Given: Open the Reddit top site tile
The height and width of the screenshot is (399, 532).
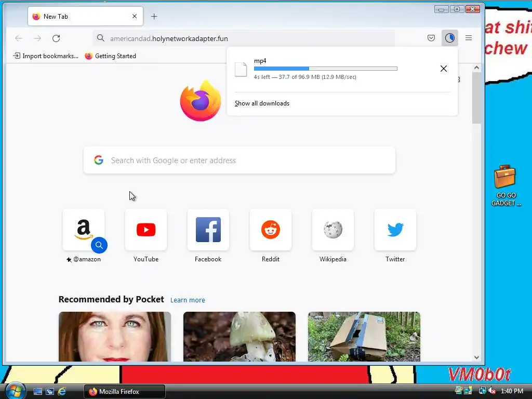Looking at the screenshot, I should coord(270,230).
